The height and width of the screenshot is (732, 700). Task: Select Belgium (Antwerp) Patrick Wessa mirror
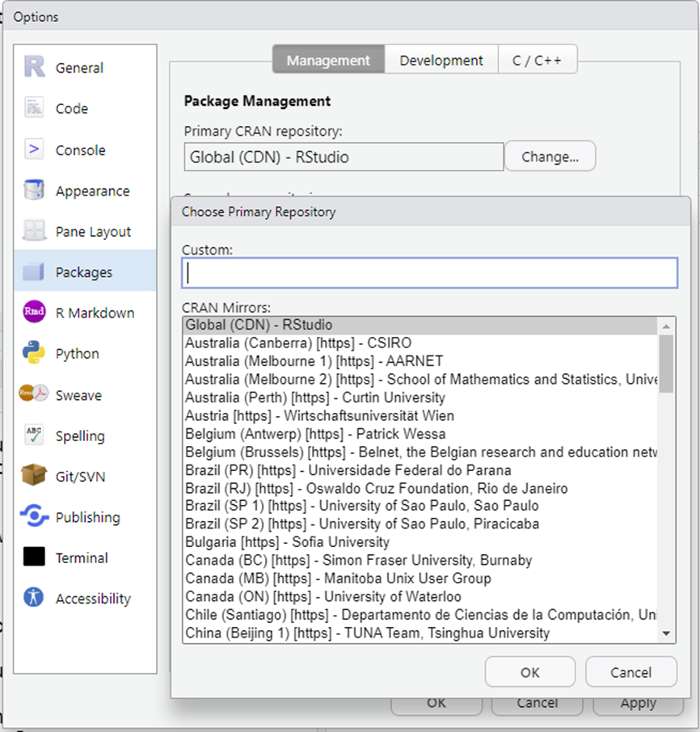pyautogui.click(x=420, y=434)
